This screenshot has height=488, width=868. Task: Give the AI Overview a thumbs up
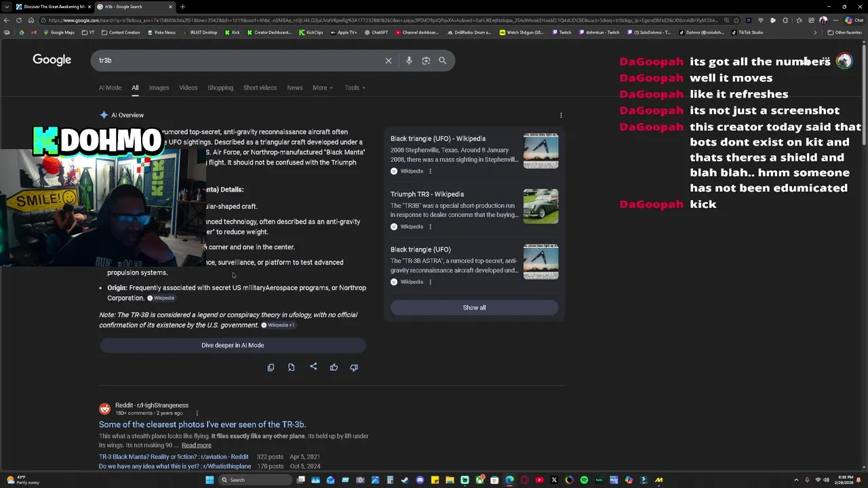[334, 367]
